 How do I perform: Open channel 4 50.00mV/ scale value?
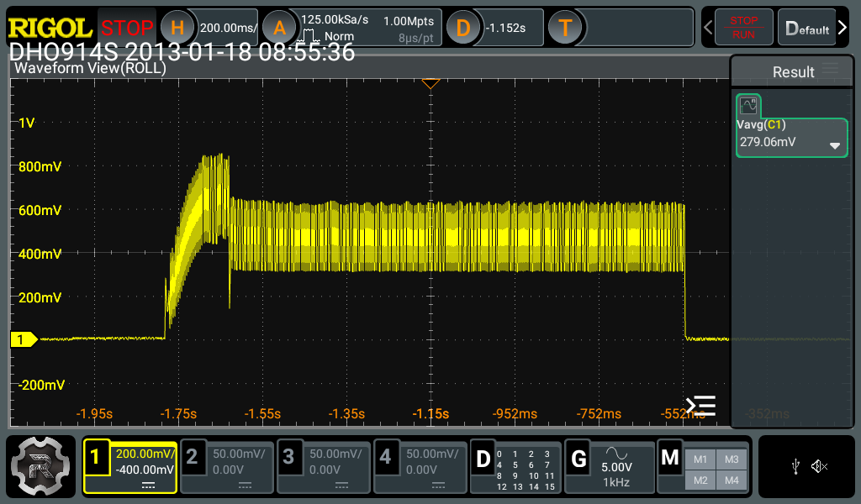pyautogui.click(x=432, y=454)
